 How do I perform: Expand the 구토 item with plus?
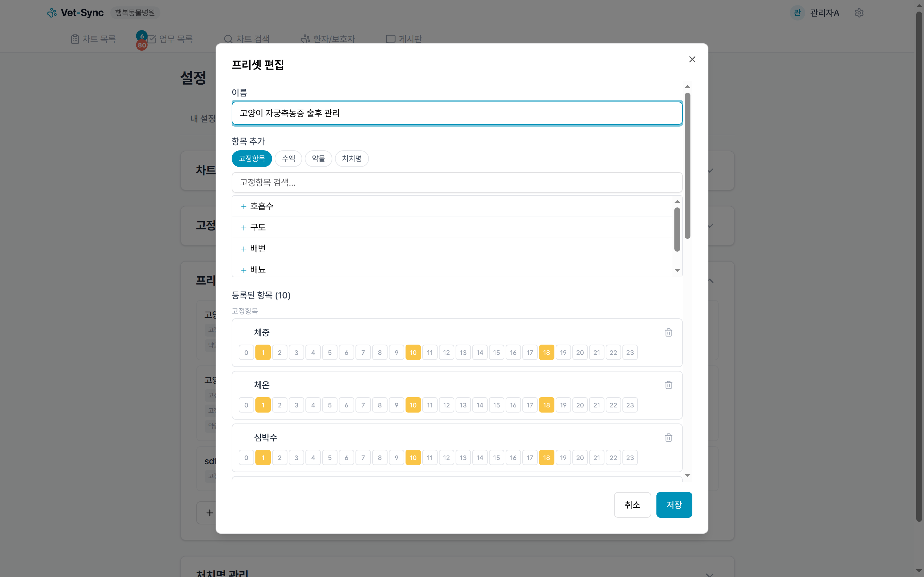[x=243, y=228]
